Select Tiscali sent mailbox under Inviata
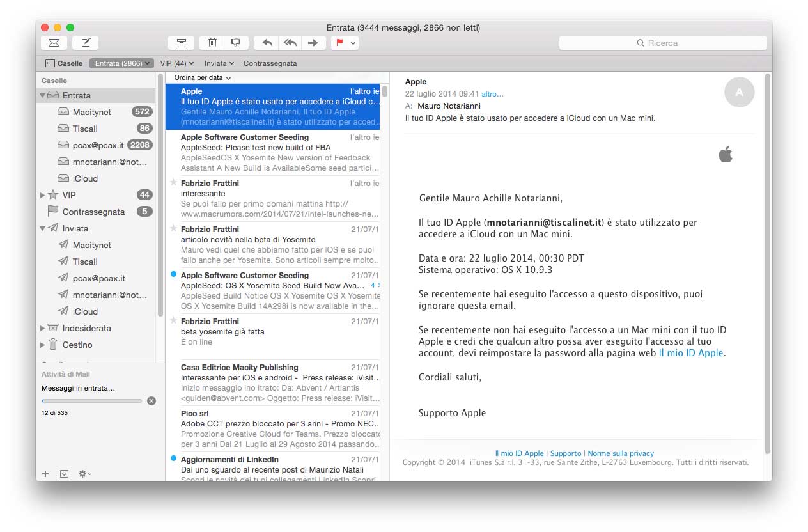The width and height of the screenshot is (808, 532). pyautogui.click(x=96, y=262)
